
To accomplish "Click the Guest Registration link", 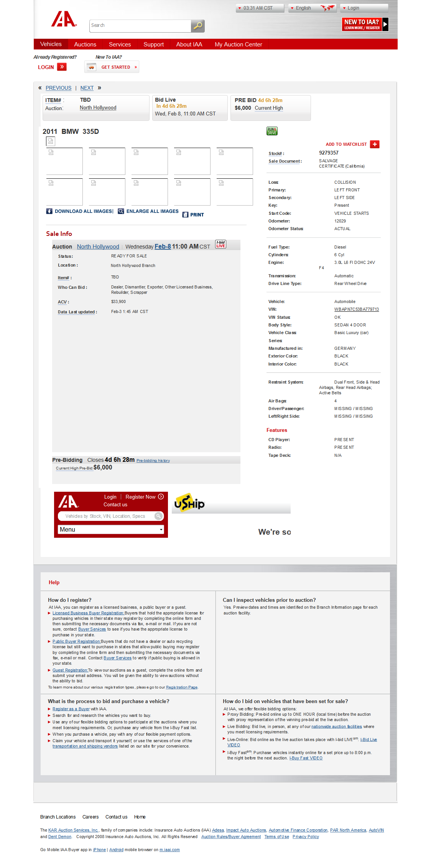I will [70, 670].
